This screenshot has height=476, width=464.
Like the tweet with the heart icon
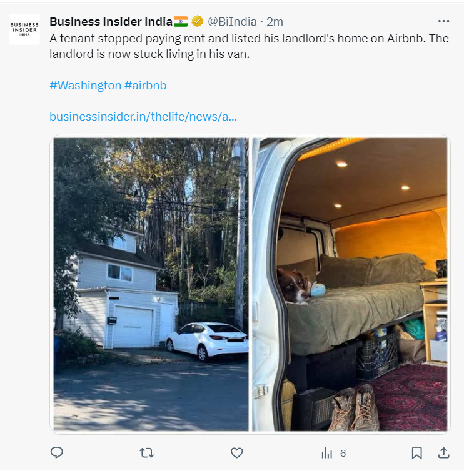coord(236,453)
